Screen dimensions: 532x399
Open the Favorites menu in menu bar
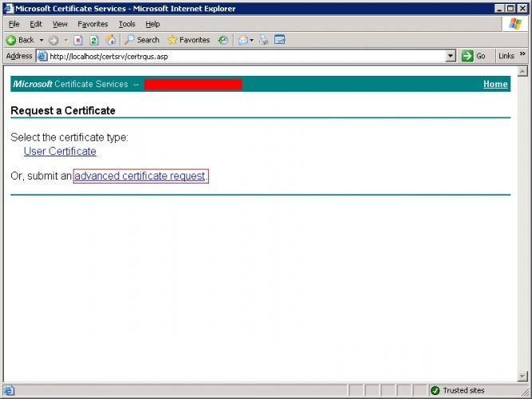(93, 24)
